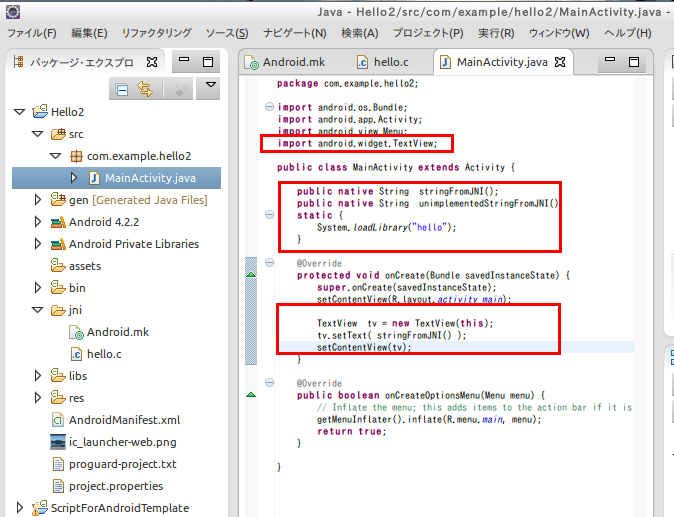Viewport: 674px width, 517px height.
Task: Click override marker beside onCreateOptionsMenu
Action: [251, 395]
